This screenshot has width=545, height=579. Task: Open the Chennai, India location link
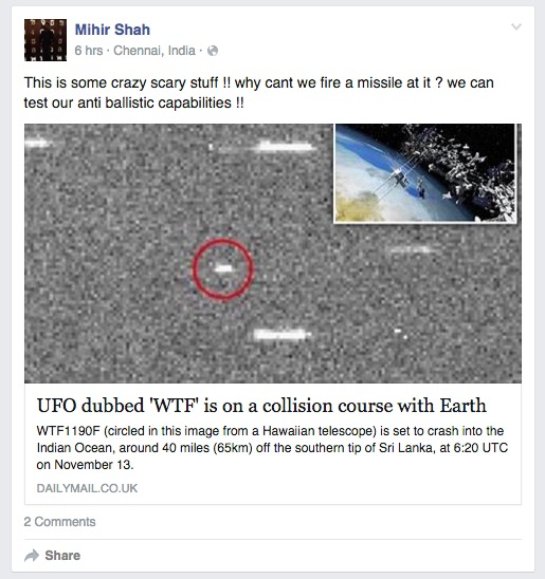154,50
